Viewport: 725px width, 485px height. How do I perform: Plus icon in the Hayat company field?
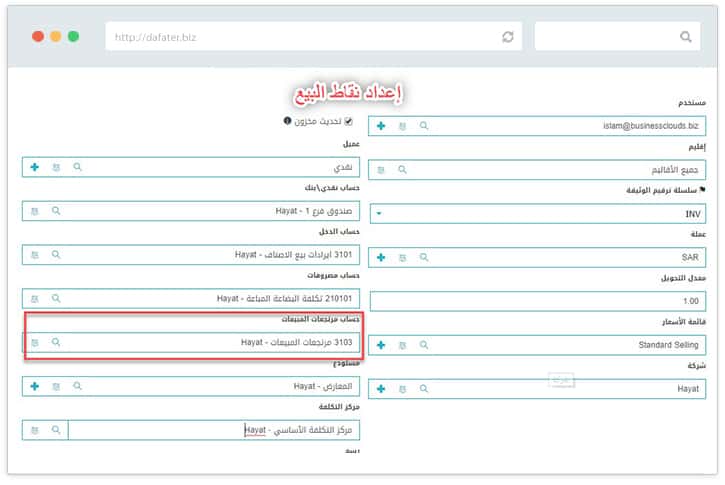381,389
